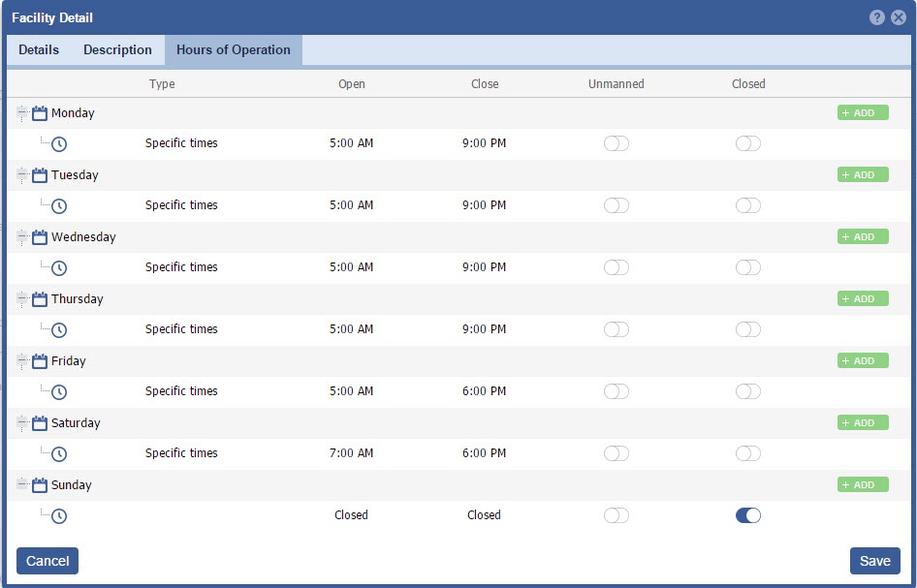
Task: Collapse the Sunday tree row
Action: point(22,485)
